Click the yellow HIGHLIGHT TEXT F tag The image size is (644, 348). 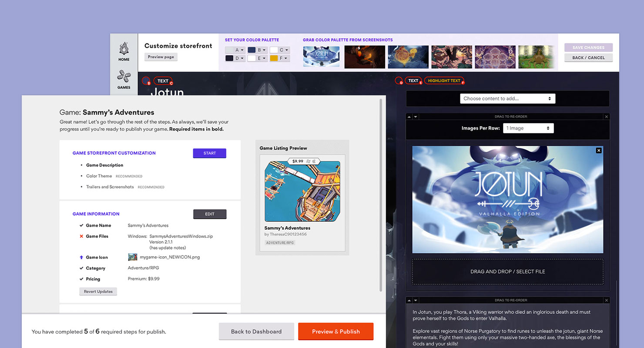tap(444, 81)
